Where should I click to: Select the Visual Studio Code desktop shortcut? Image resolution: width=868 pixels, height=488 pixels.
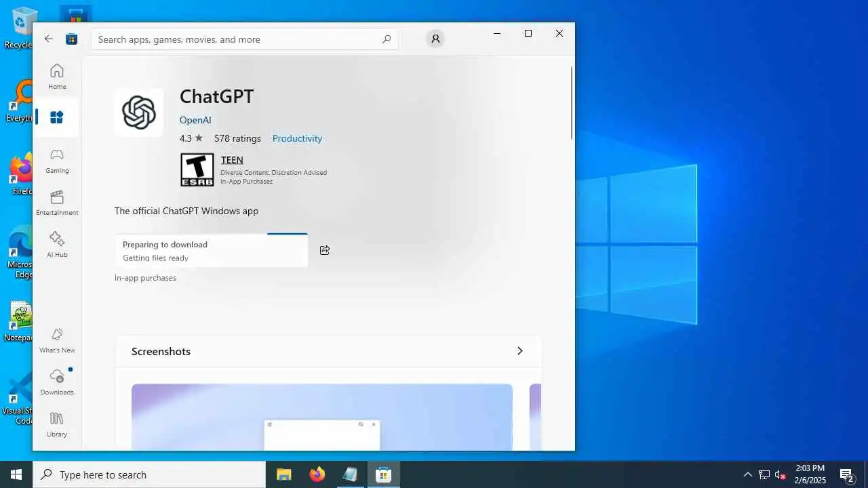[x=18, y=399]
